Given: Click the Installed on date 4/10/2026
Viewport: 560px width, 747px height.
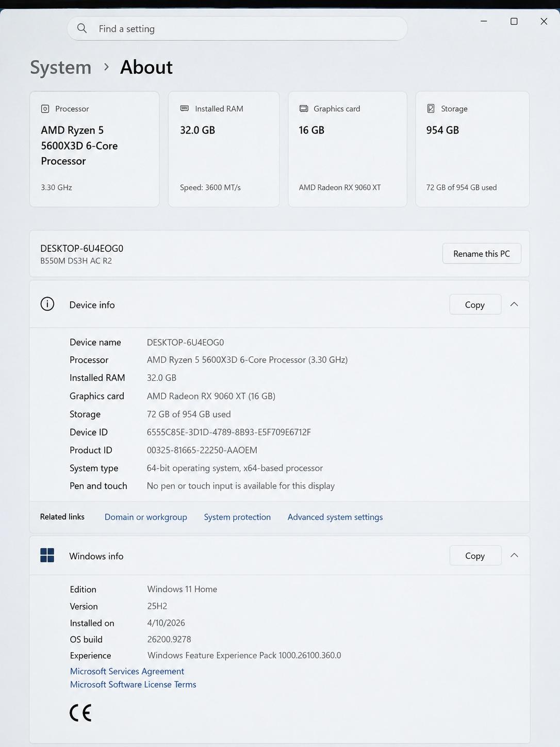Looking at the screenshot, I should 166,623.
